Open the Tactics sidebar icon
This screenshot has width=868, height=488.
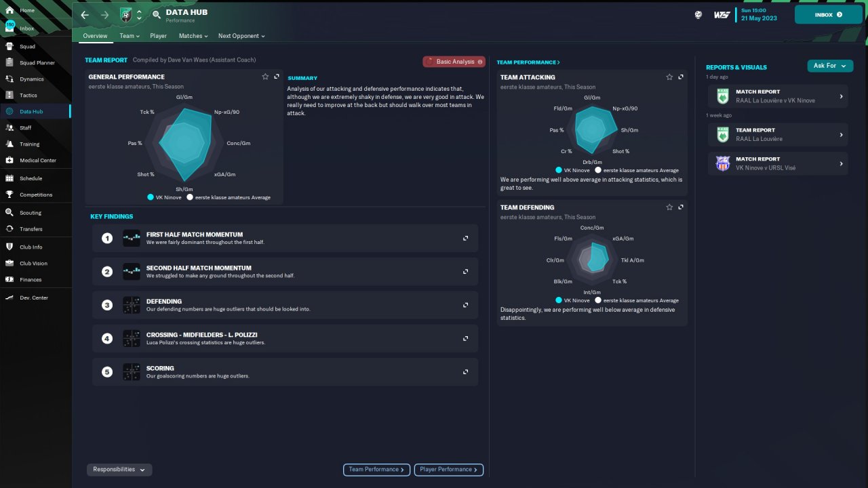pos(9,95)
